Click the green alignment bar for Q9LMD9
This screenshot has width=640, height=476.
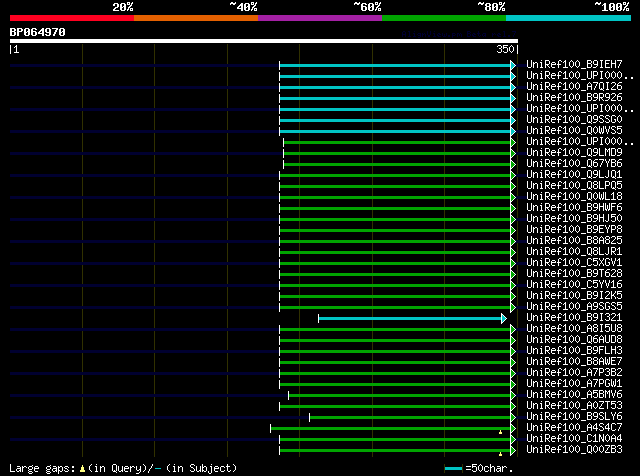tap(397, 153)
